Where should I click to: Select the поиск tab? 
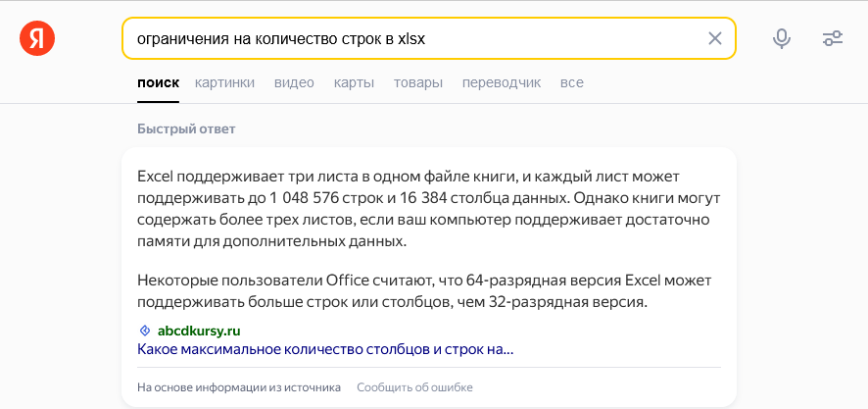[158, 82]
